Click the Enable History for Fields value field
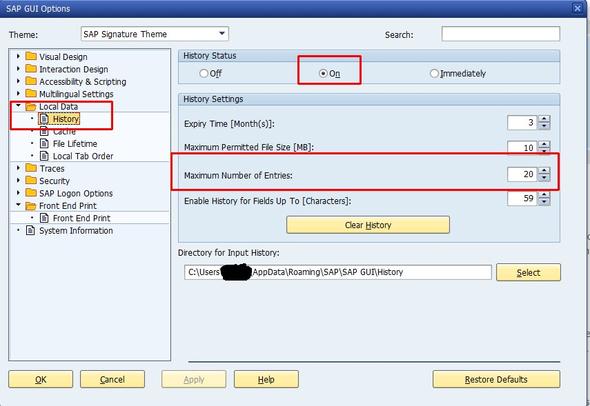Image resolution: width=590 pixels, height=406 pixels. pyautogui.click(x=522, y=198)
